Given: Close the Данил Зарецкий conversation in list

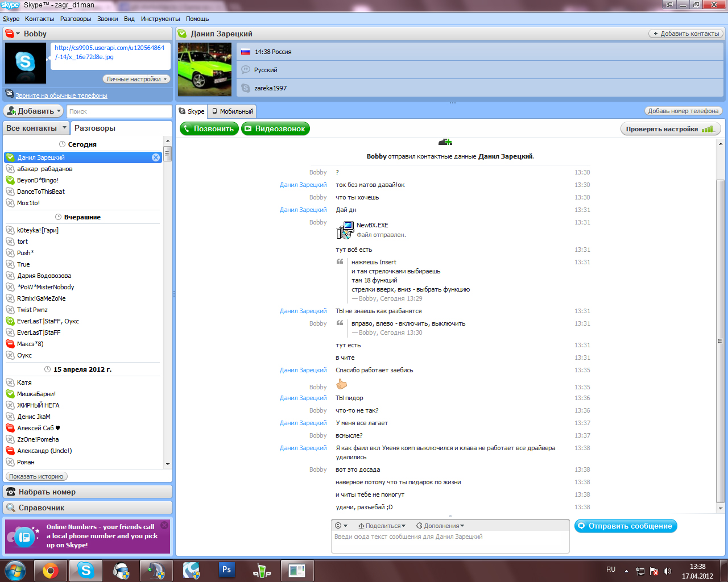Looking at the screenshot, I should (156, 157).
